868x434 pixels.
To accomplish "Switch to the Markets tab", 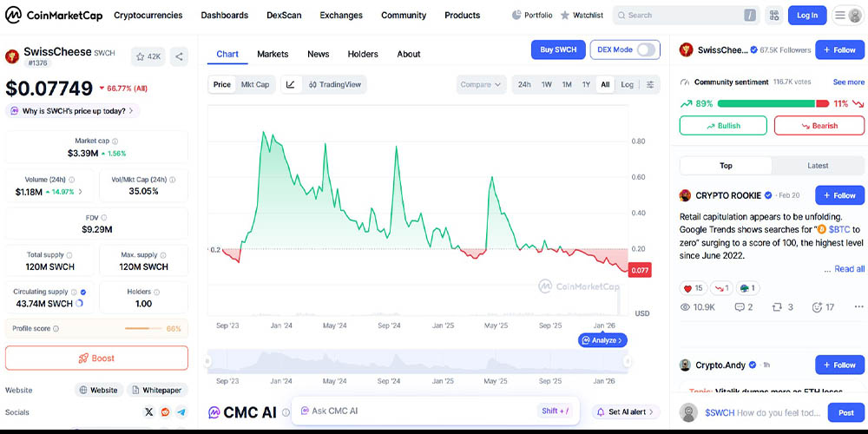I will (x=273, y=54).
